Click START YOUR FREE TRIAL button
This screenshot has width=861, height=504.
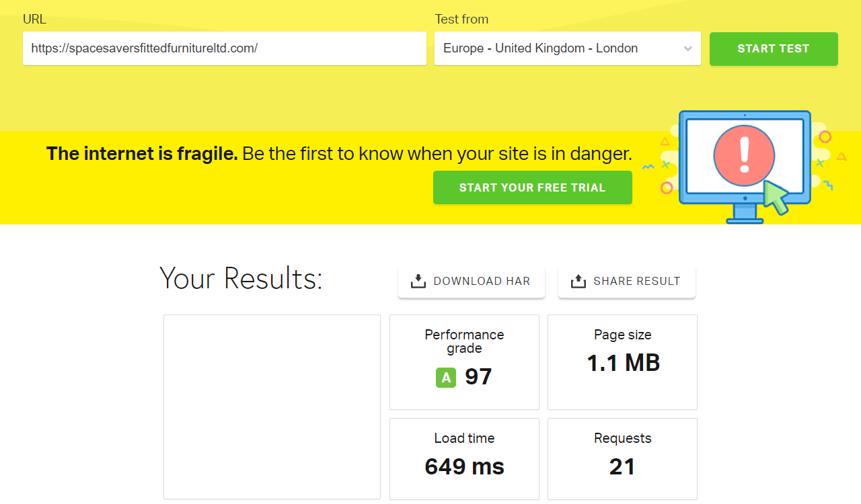533,187
